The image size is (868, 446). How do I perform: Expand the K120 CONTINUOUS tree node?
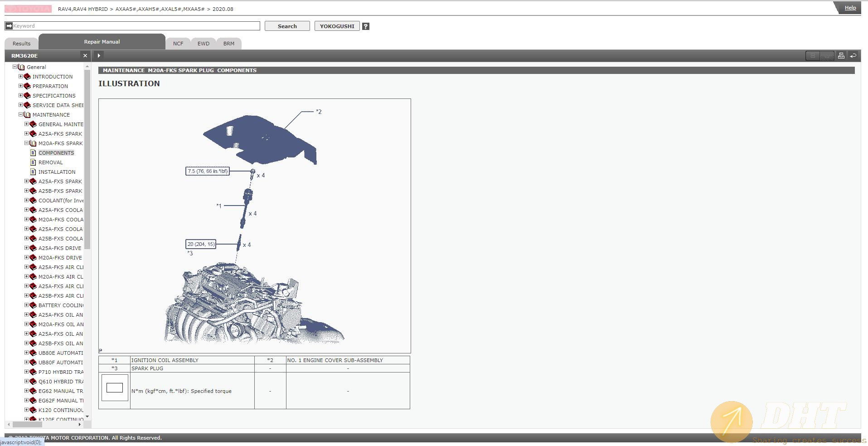click(26, 410)
